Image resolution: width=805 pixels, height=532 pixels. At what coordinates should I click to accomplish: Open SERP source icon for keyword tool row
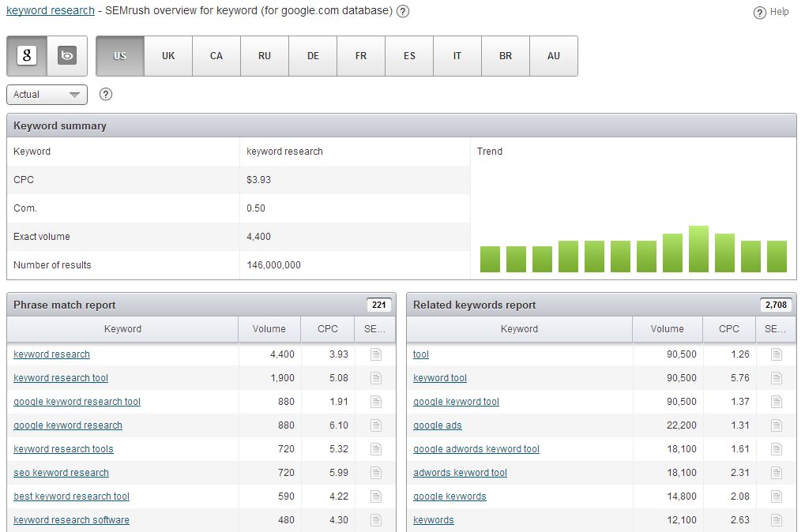coord(777,378)
